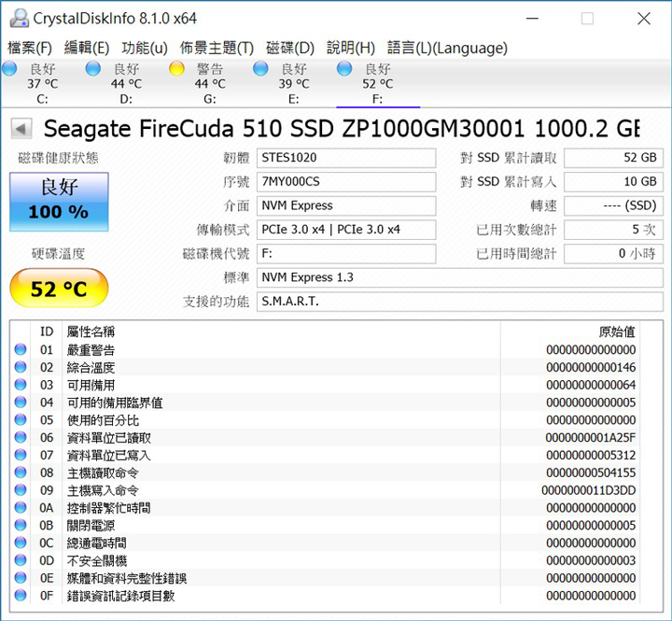Select the F: drive tab at 52 °C
Screen dimensions: 672x621
pyautogui.click(x=378, y=84)
